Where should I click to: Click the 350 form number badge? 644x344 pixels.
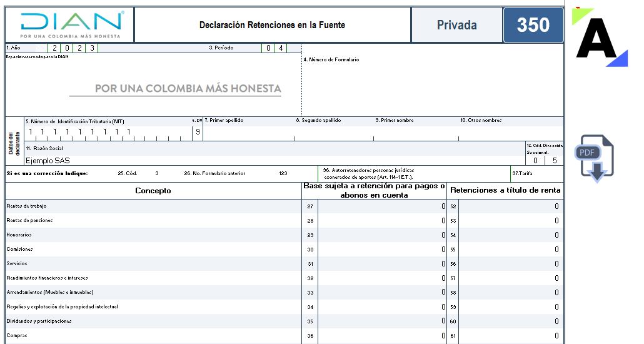533,25
